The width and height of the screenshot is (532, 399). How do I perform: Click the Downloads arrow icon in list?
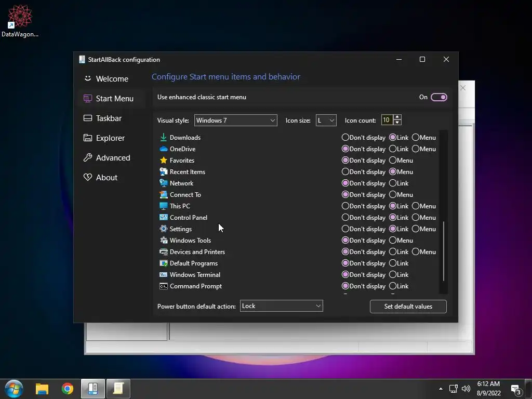tap(163, 137)
